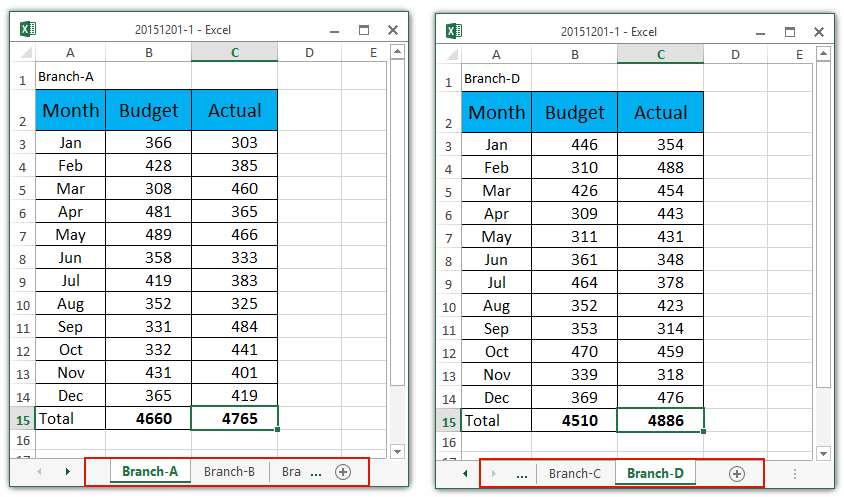844x497 pixels.
Task: Click the Excel icon in the Branch-A window
Action: coord(28,29)
